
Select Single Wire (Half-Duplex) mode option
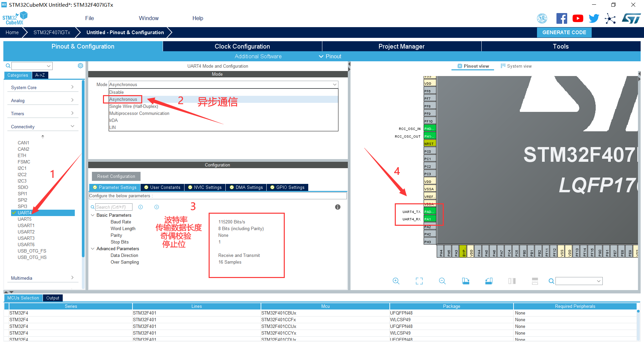(133, 106)
